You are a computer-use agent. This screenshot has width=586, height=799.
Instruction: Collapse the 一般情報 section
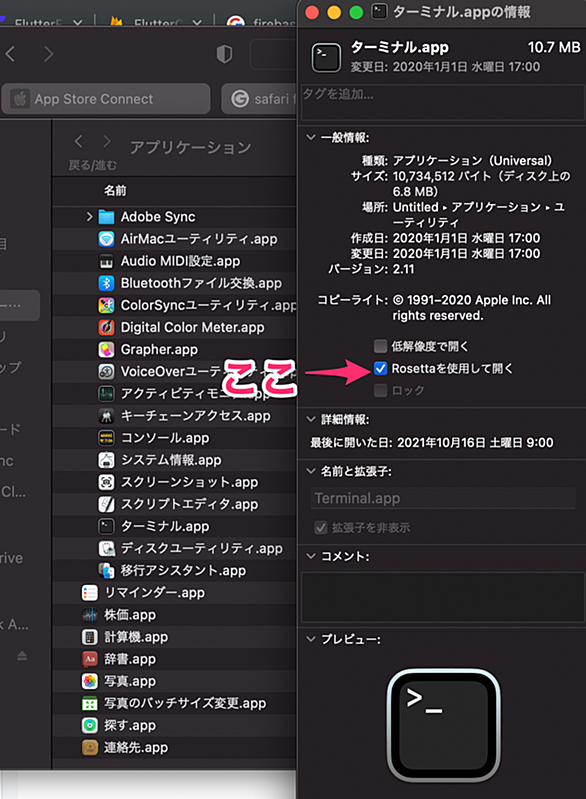coord(310,137)
